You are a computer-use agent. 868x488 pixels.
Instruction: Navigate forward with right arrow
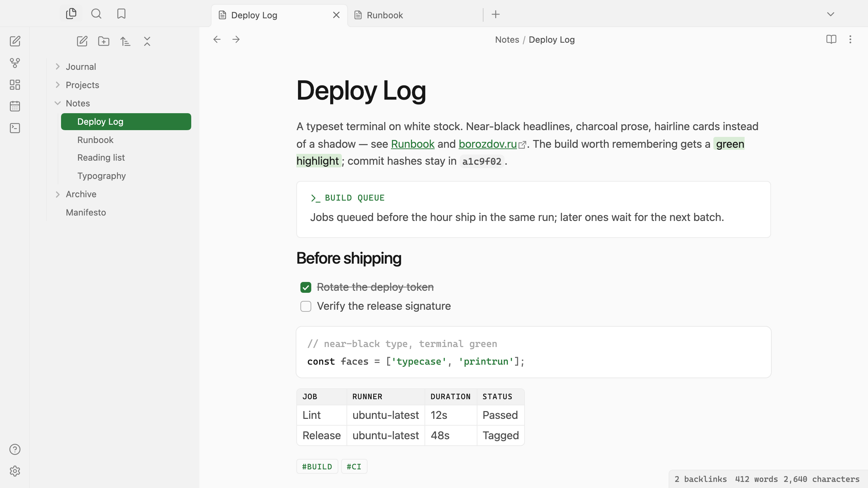click(236, 40)
